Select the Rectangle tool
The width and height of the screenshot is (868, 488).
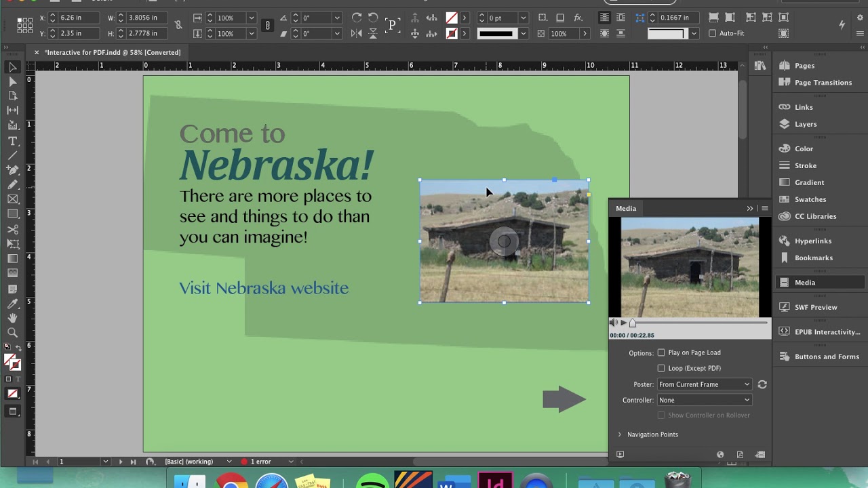(12, 213)
